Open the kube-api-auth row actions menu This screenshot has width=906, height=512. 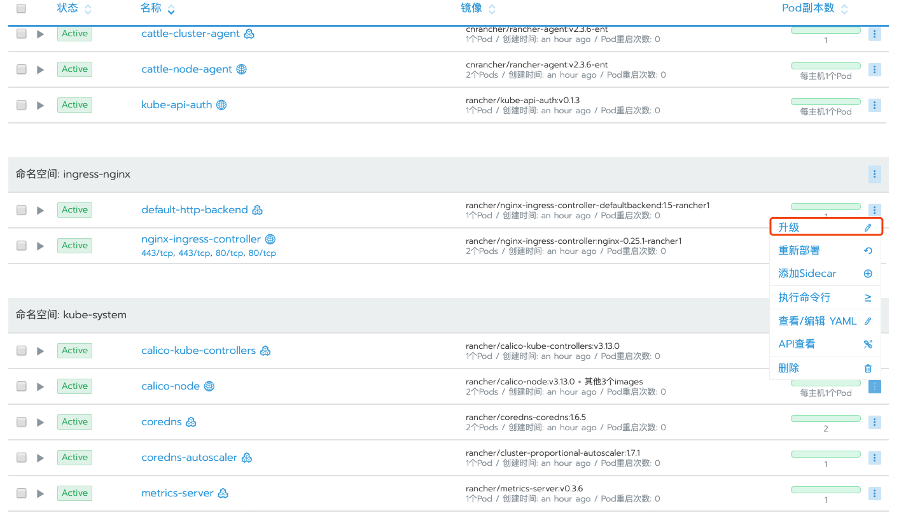tap(874, 105)
